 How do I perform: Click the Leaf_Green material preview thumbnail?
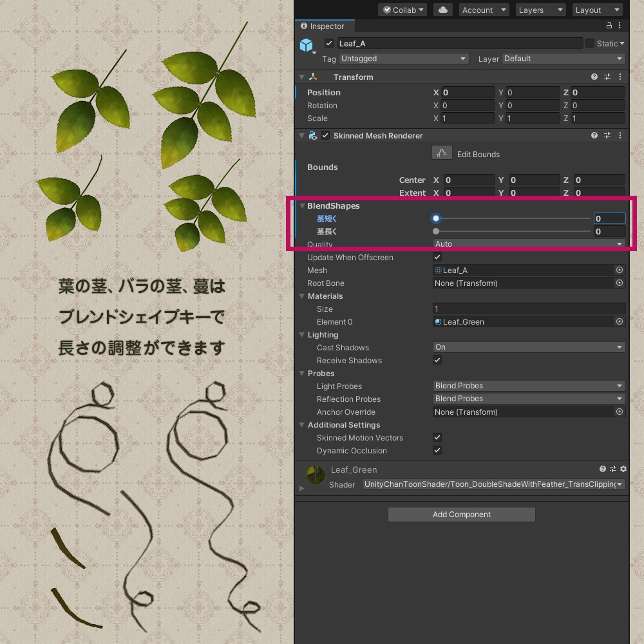coord(316,475)
